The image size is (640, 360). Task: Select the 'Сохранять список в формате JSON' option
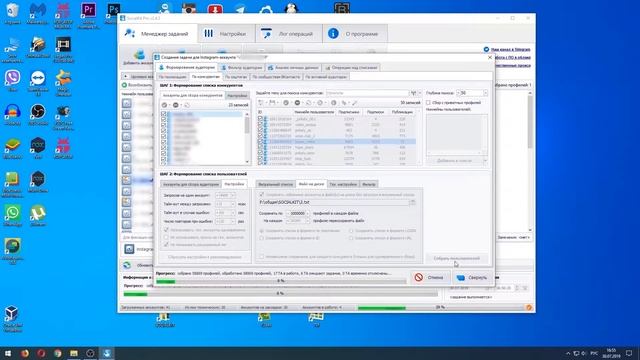351,231
